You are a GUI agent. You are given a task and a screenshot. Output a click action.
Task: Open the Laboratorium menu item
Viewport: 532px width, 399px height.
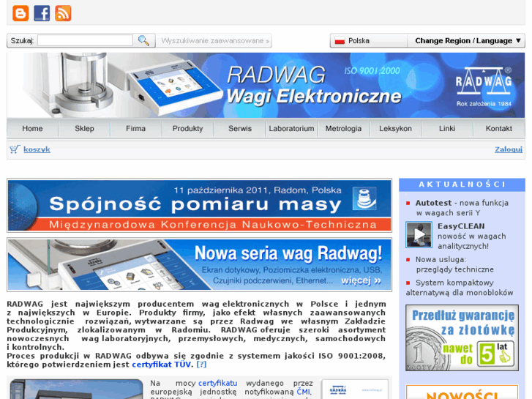pyautogui.click(x=291, y=128)
